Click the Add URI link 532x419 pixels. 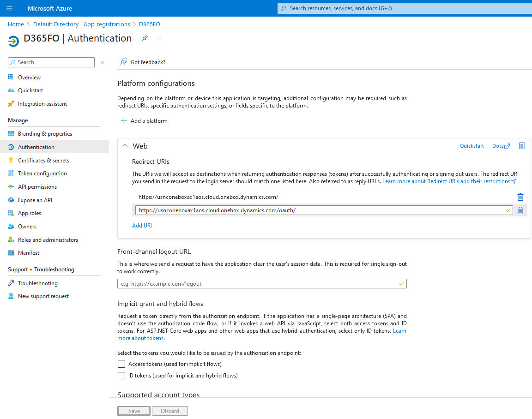[142, 226]
